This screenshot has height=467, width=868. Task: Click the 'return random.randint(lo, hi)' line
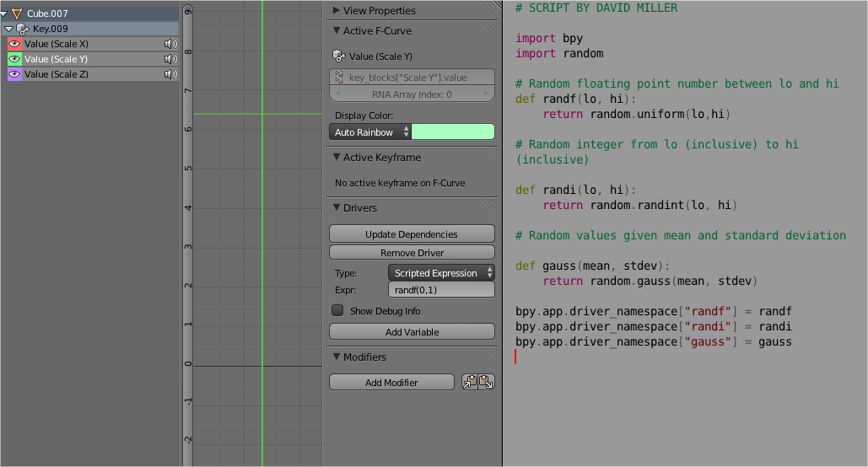pyautogui.click(x=639, y=206)
